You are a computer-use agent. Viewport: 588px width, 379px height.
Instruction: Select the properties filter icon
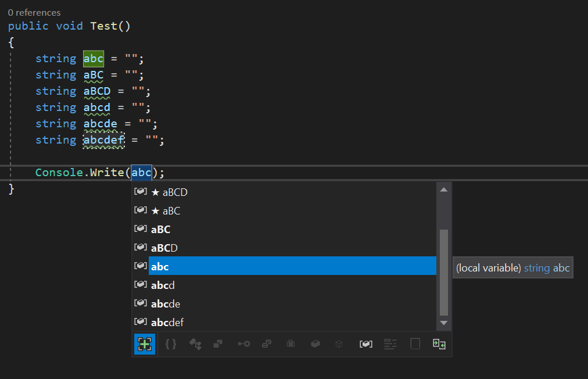267,344
